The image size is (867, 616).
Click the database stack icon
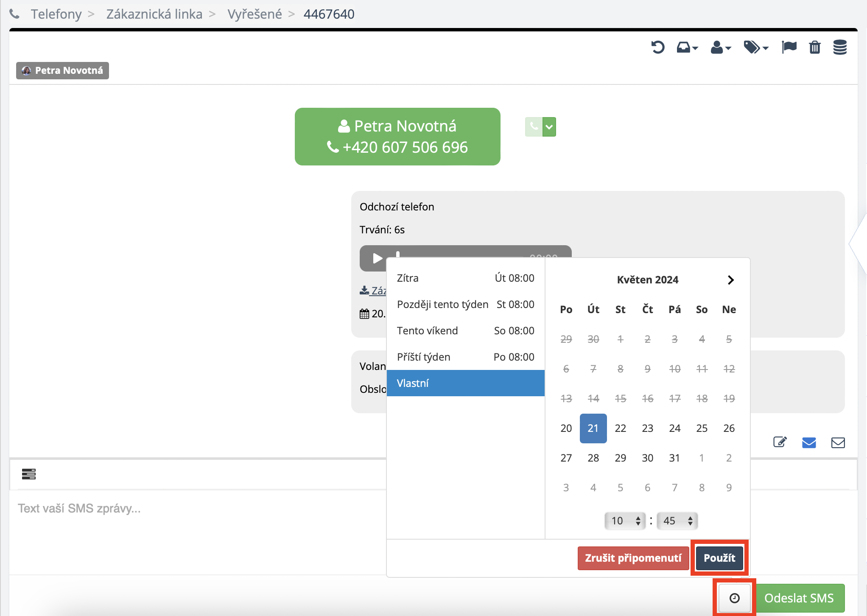pos(840,47)
